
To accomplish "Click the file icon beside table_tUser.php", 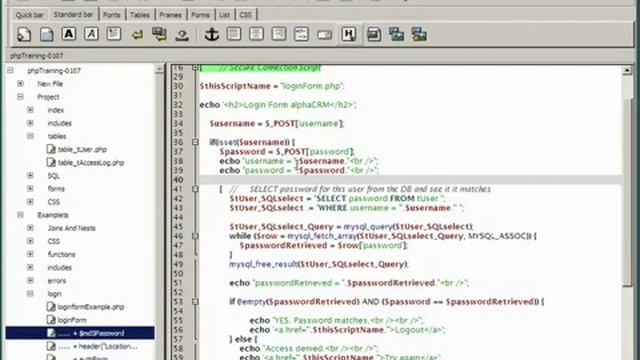I will [x=51, y=149].
